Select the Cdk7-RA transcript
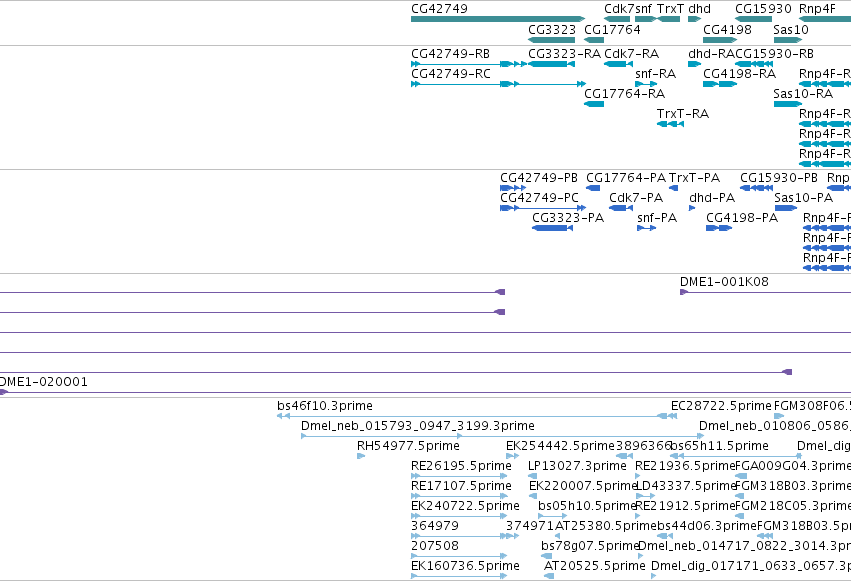This screenshot has height=581, width=851. (619, 64)
